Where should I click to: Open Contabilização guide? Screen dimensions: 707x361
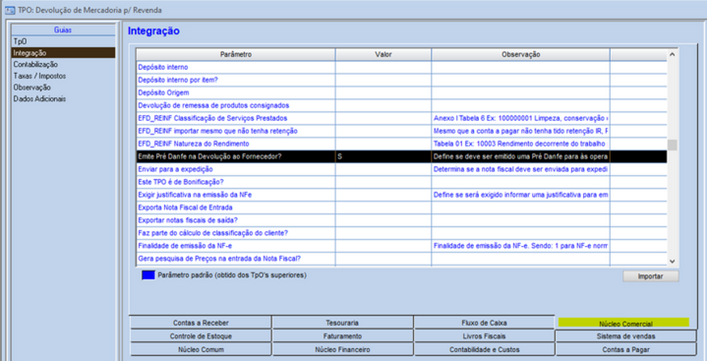click(x=63, y=64)
